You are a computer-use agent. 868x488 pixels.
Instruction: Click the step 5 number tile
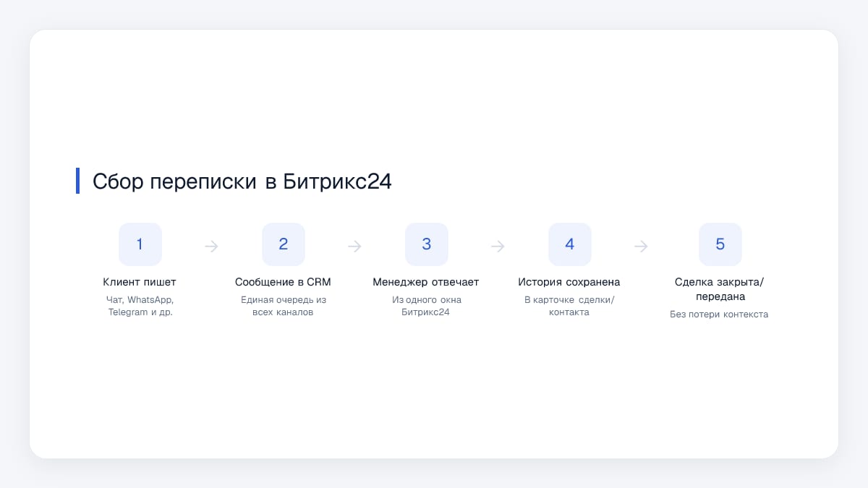coord(720,244)
